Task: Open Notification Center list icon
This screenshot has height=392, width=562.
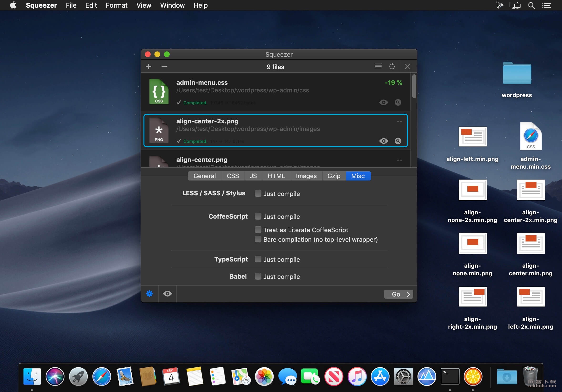Action: click(x=546, y=5)
